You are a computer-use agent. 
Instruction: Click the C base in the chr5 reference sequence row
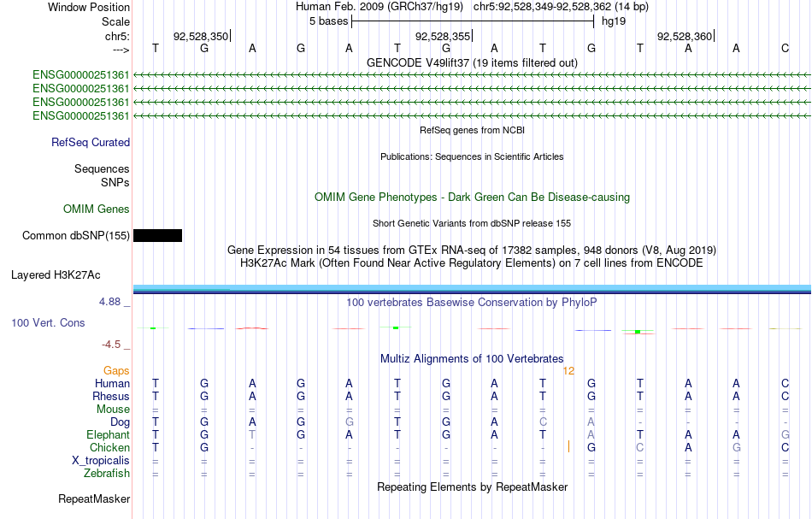(x=785, y=48)
